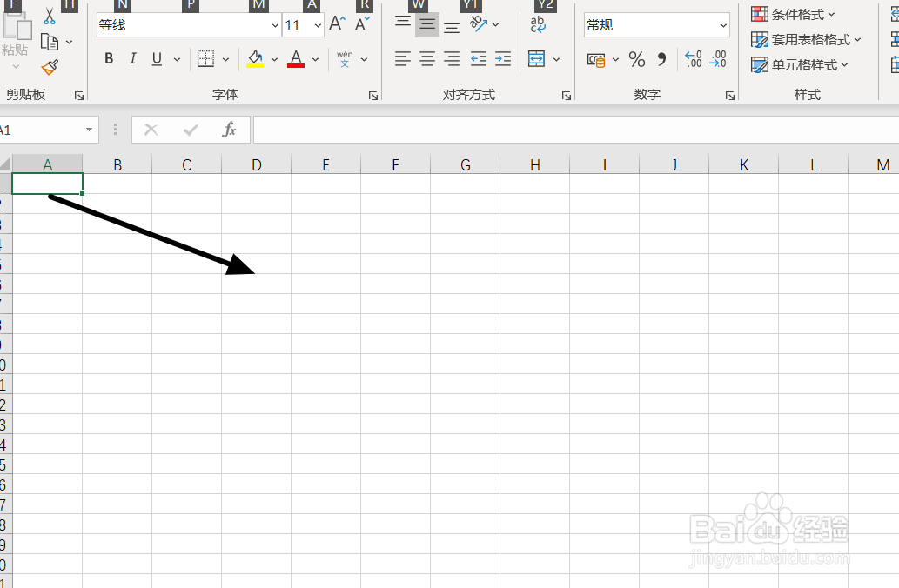Click into the formula bar
Image resolution: width=899 pixels, height=588 pixels.
click(576, 130)
